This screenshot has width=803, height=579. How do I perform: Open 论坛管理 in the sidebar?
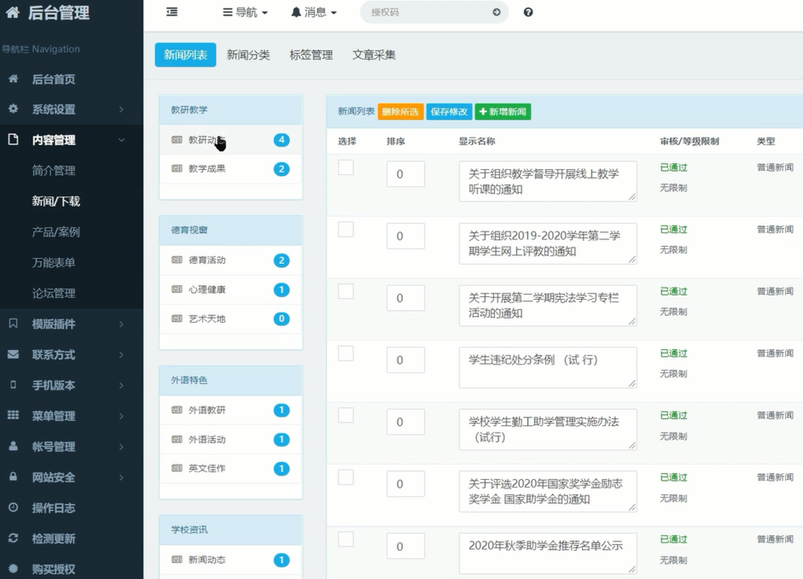[x=54, y=293]
